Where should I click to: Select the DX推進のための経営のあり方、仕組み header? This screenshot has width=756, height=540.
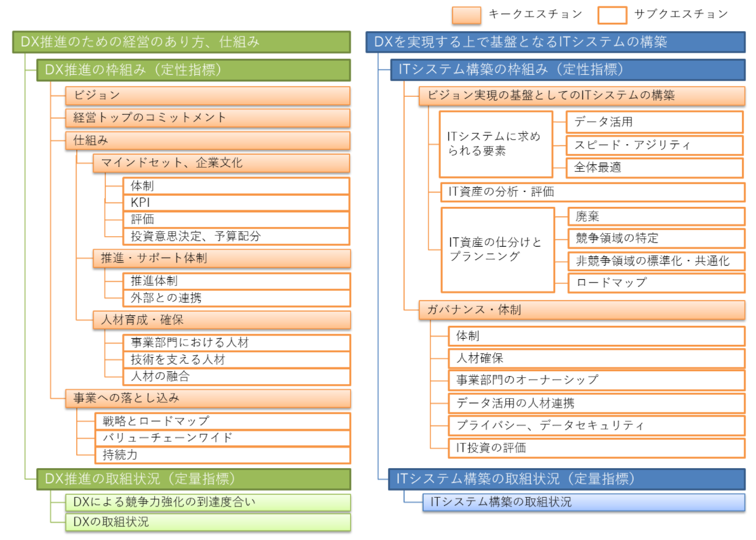point(181,42)
